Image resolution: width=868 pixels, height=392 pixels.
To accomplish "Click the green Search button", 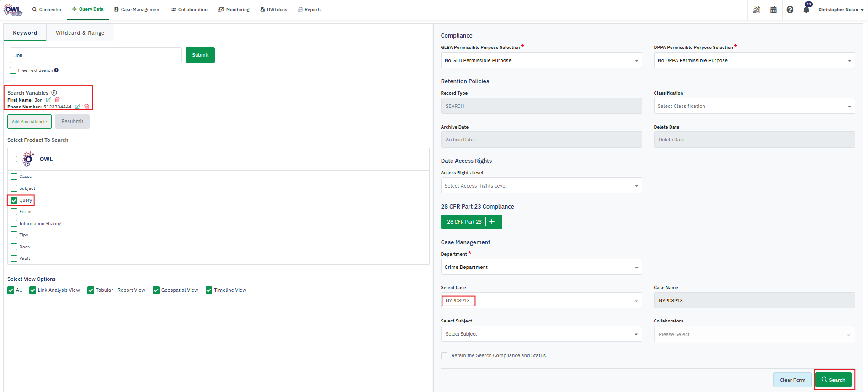I will coord(833,380).
